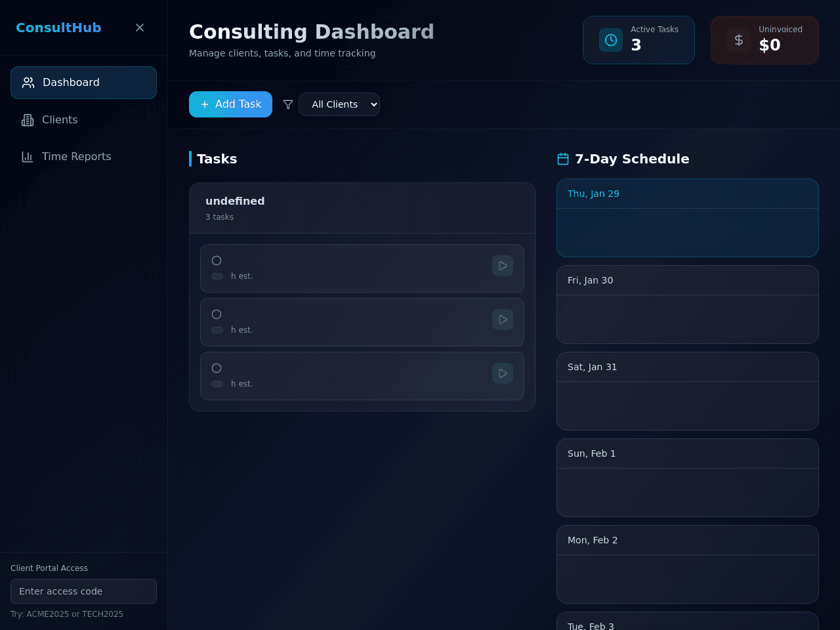This screenshot has width=840, height=630.
Task: Click the ConsultHub logo text
Action: [58, 28]
